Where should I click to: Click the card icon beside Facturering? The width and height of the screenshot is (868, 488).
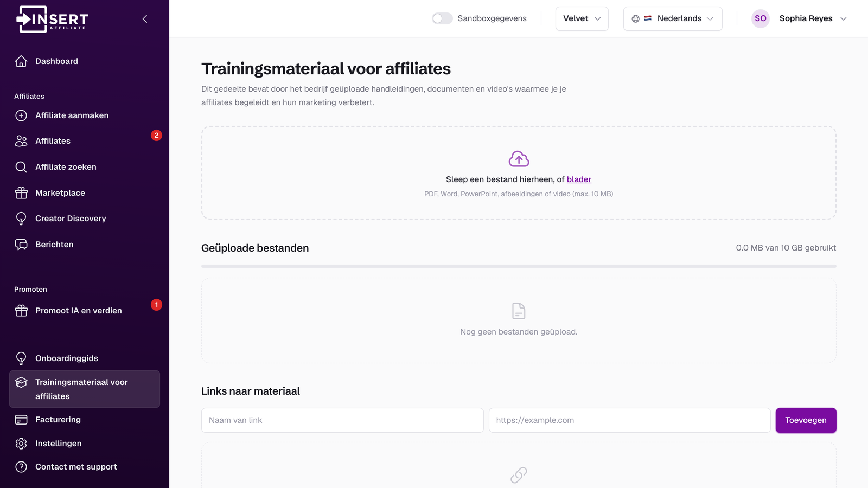[x=21, y=420]
